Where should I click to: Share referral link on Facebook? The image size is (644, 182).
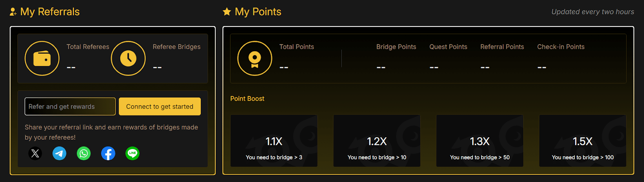click(x=108, y=153)
